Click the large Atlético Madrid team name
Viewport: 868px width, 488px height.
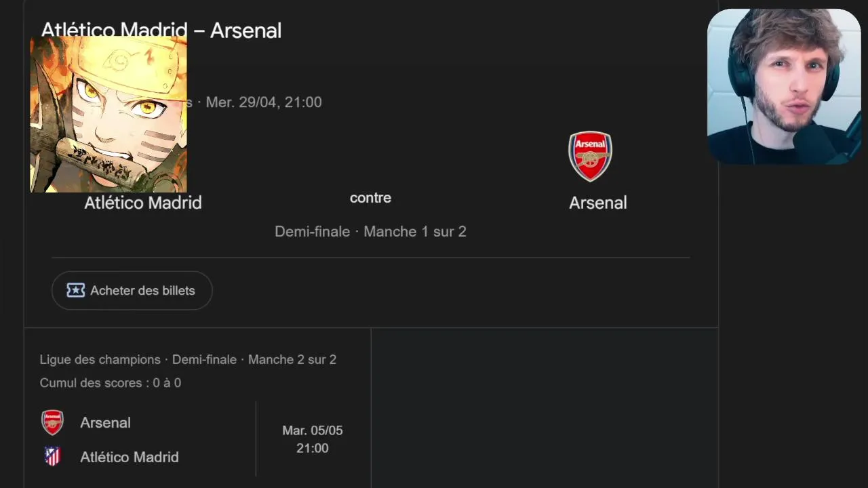click(x=142, y=203)
